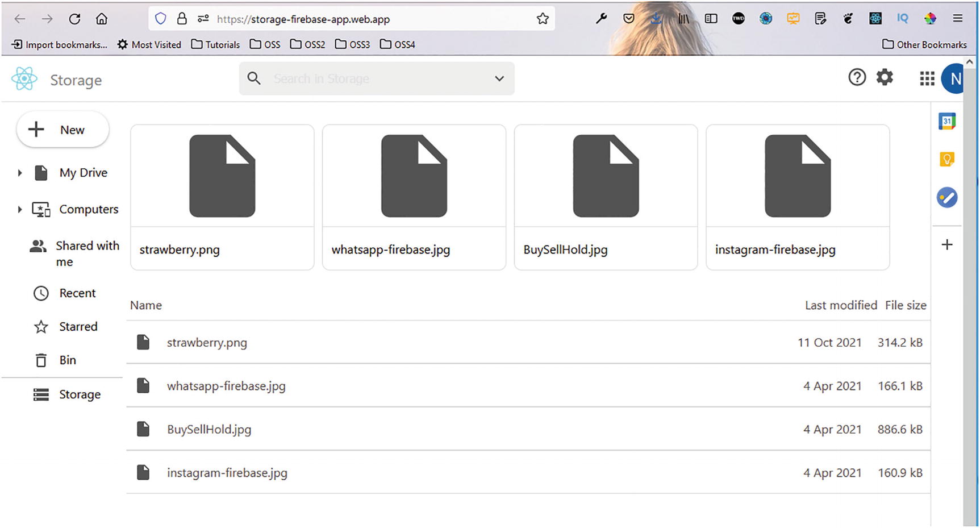This screenshot has width=980, height=528.
Task: Open the Bin in the sidebar
Action: 67,360
